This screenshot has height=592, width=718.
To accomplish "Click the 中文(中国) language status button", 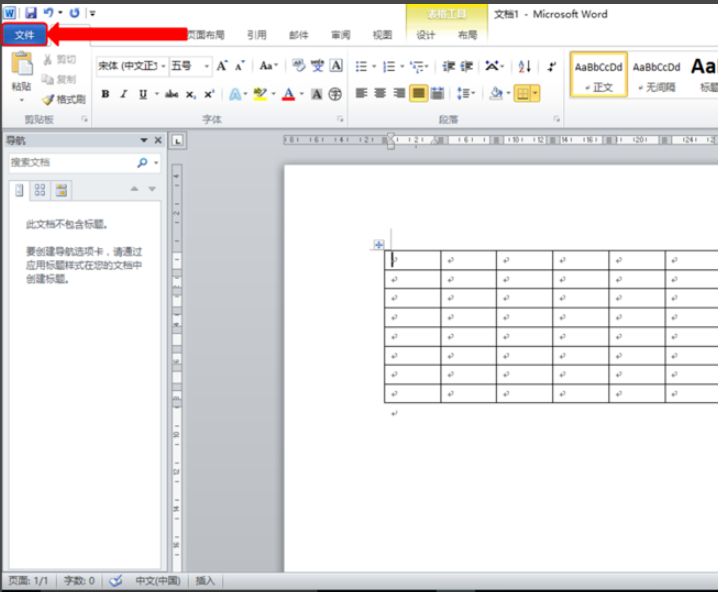I will click(158, 581).
